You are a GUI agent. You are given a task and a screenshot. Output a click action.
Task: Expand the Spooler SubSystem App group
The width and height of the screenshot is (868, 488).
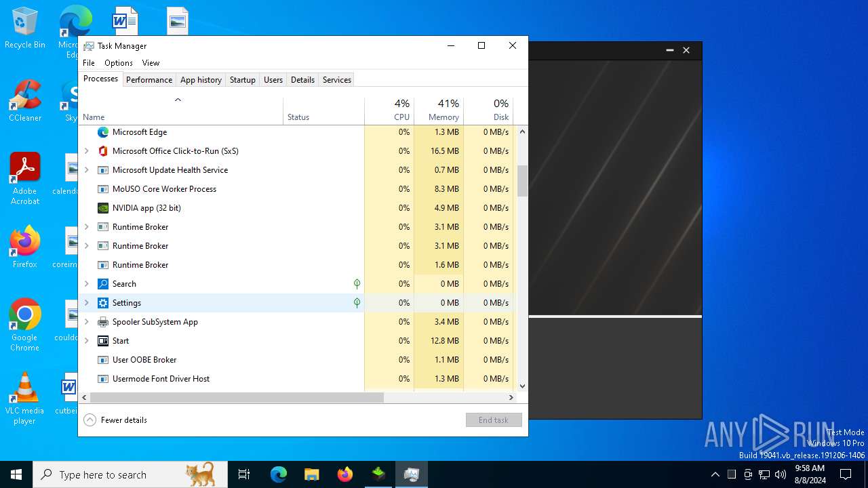[x=86, y=322]
